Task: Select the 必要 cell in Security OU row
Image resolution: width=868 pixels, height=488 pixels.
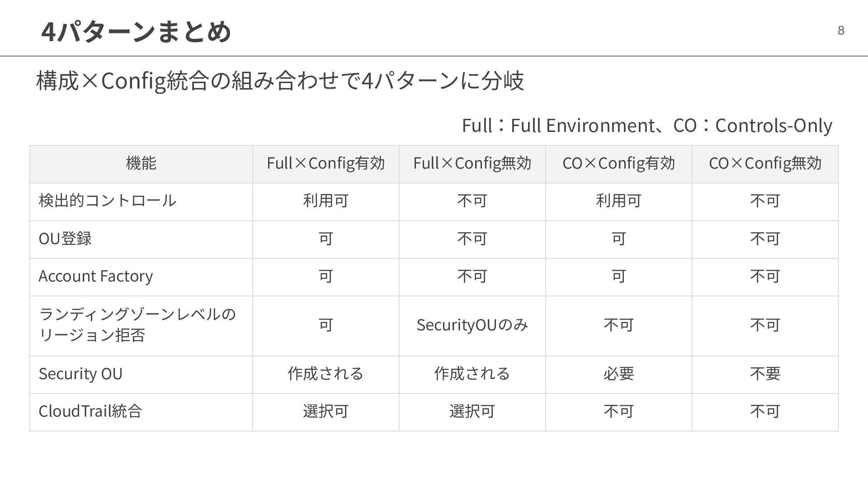Action: tap(618, 374)
